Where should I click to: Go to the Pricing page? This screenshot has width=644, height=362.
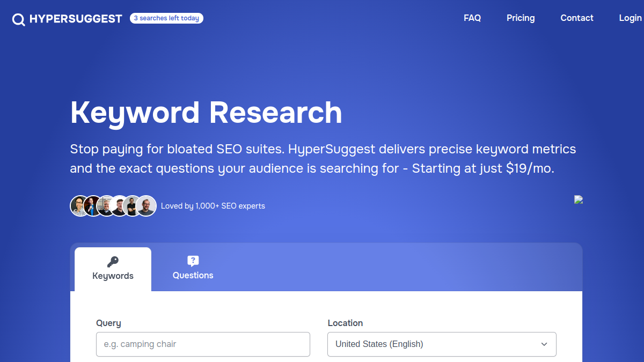[x=521, y=18]
